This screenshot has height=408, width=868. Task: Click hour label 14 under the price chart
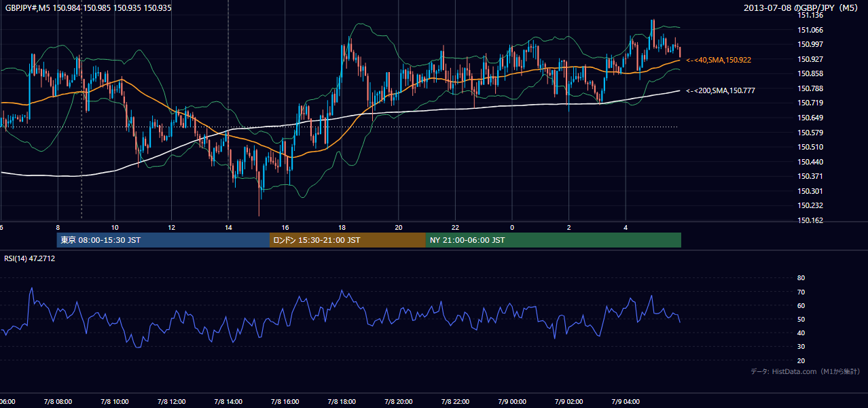pos(228,228)
